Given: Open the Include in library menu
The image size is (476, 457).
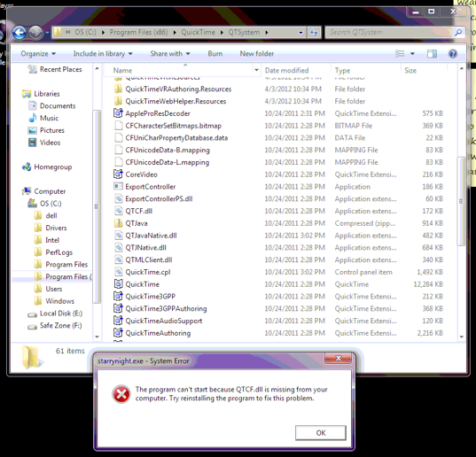Looking at the screenshot, I should point(103,54).
